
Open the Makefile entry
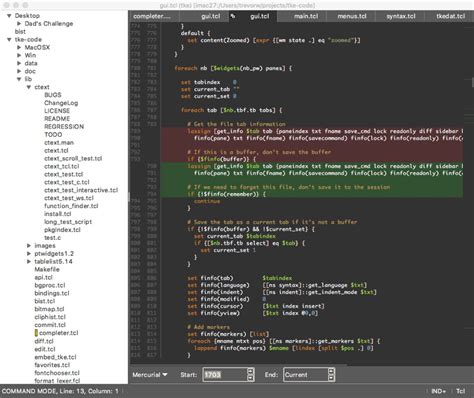[x=47, y=269]
